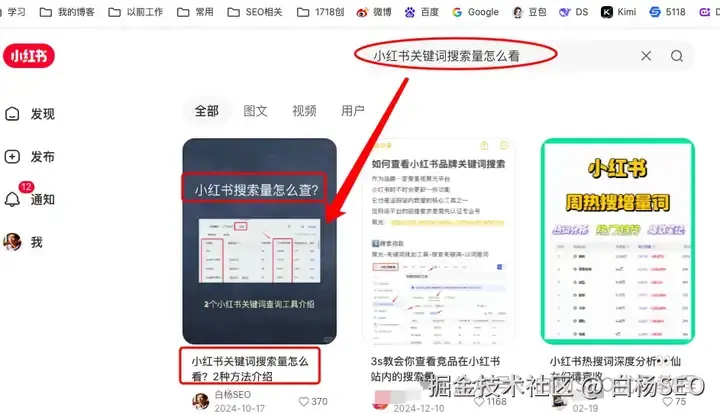720x414 pixels.
Task: Like the post with 370 likes
Action: point(313,402)
